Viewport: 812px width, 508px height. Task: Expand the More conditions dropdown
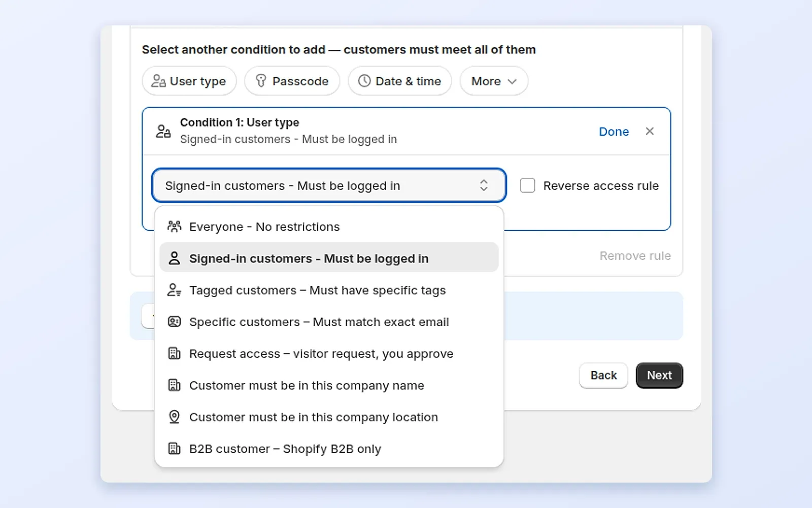point(494,81)
